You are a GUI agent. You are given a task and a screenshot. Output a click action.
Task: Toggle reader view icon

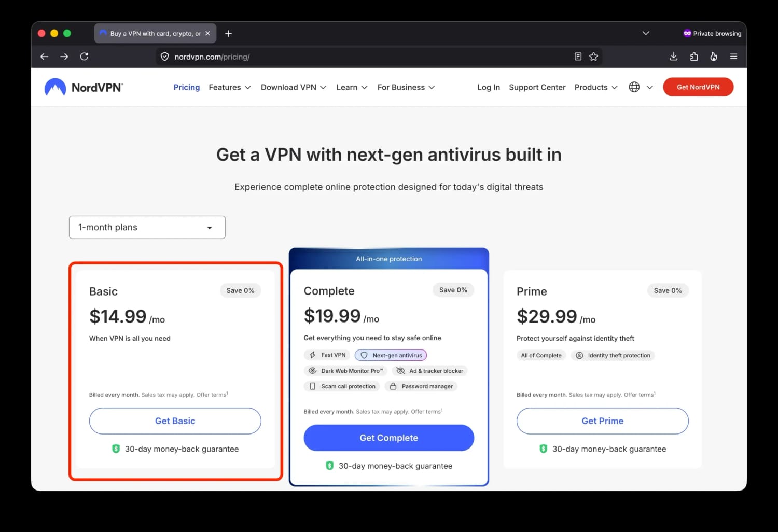coord(578,57)
